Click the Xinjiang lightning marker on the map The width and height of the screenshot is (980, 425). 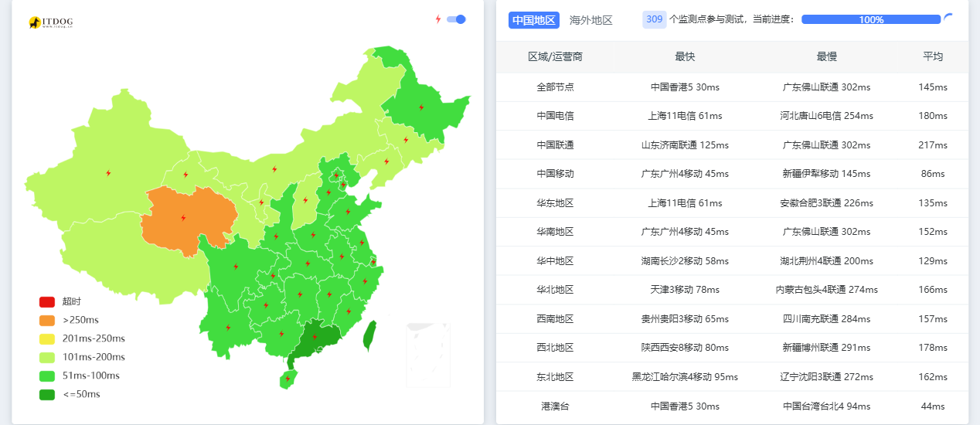pyautogui.click(x=108, y=173)
